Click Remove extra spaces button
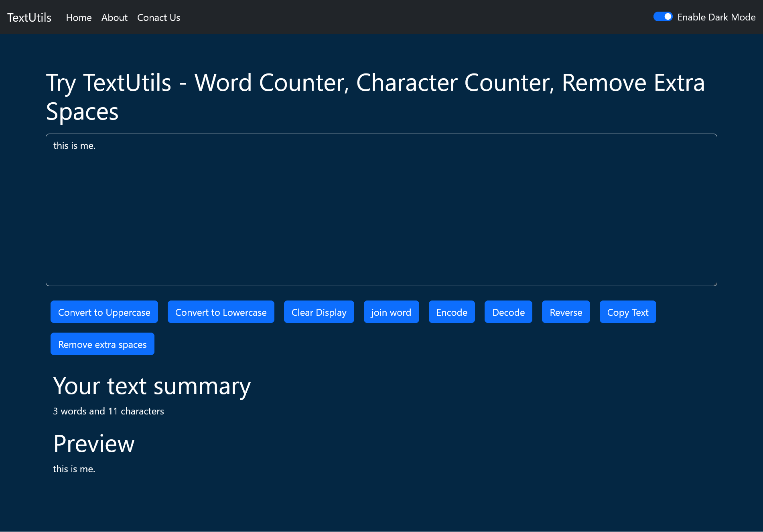Screen dimensions: 763x532 tap(102, 344)
